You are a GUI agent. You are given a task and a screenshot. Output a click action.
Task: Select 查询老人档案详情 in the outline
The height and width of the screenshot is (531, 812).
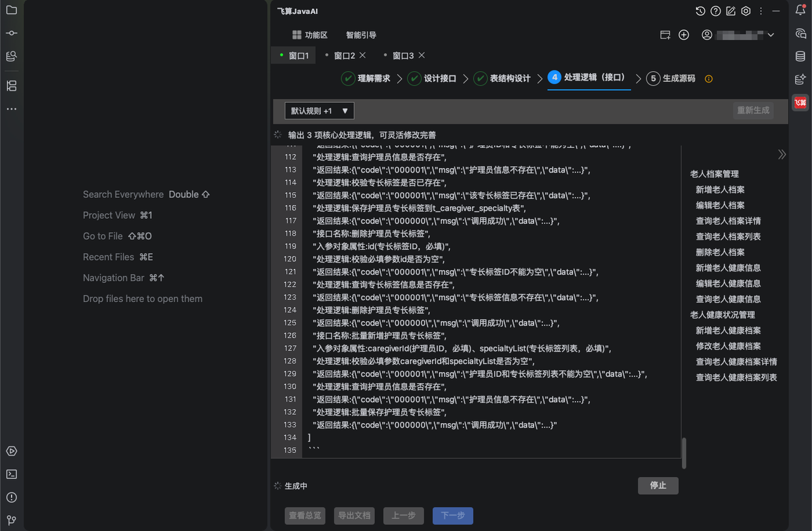pos(728,221)
